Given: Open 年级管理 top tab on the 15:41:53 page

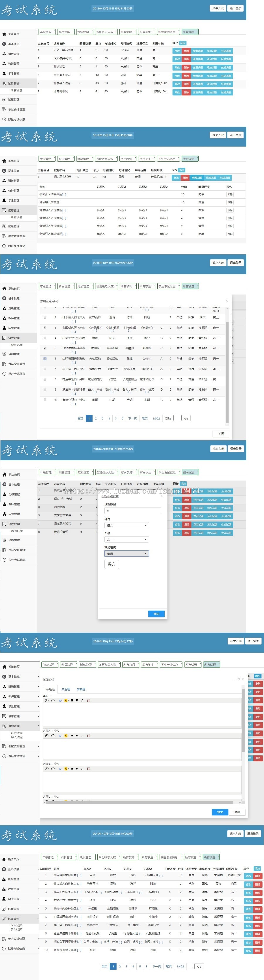Looking at the screenshot, I should (47, 32).
